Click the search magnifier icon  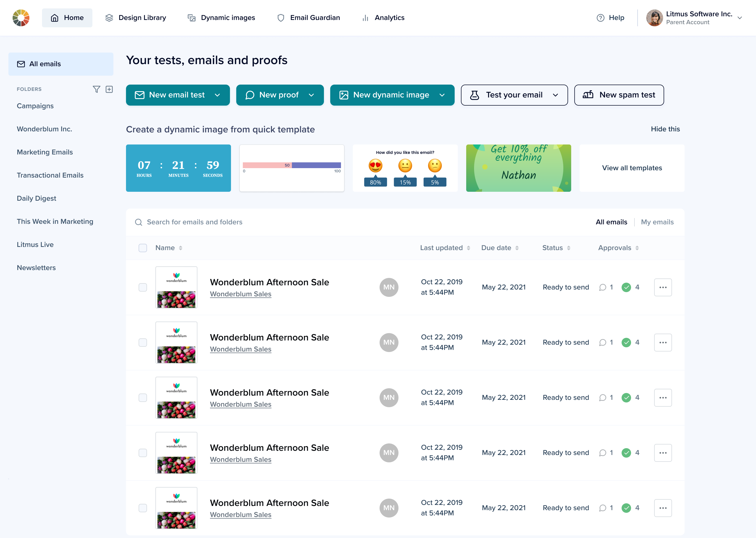[138, 222]
